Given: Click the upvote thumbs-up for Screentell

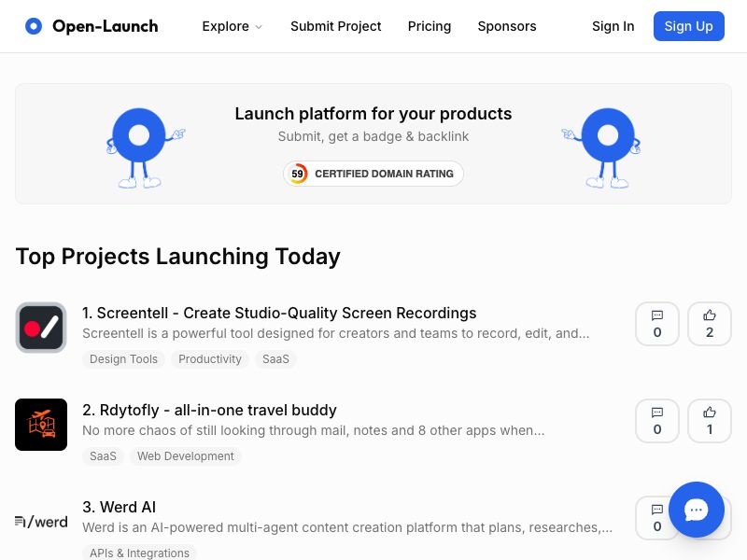Looking at the screenshot, I should pos(710,324).
